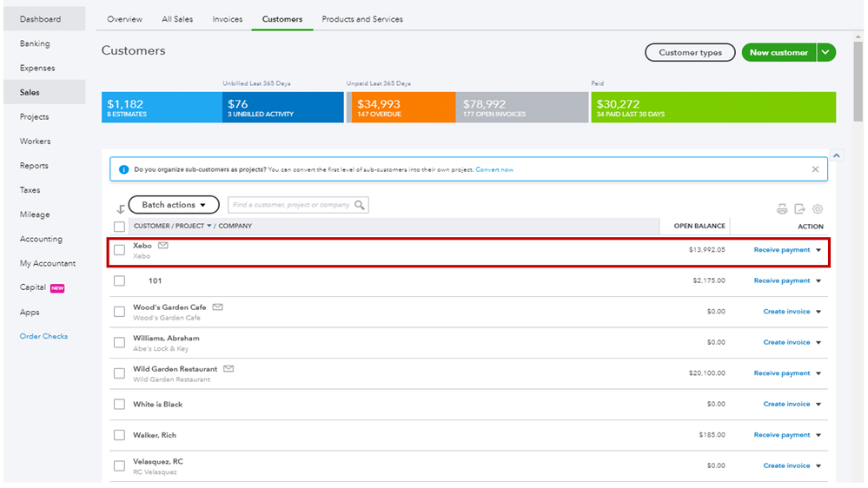The width and height of the screenshot is (868, 488).
Task: Open the Products and Services tab
Action: (x=362, y=19)
